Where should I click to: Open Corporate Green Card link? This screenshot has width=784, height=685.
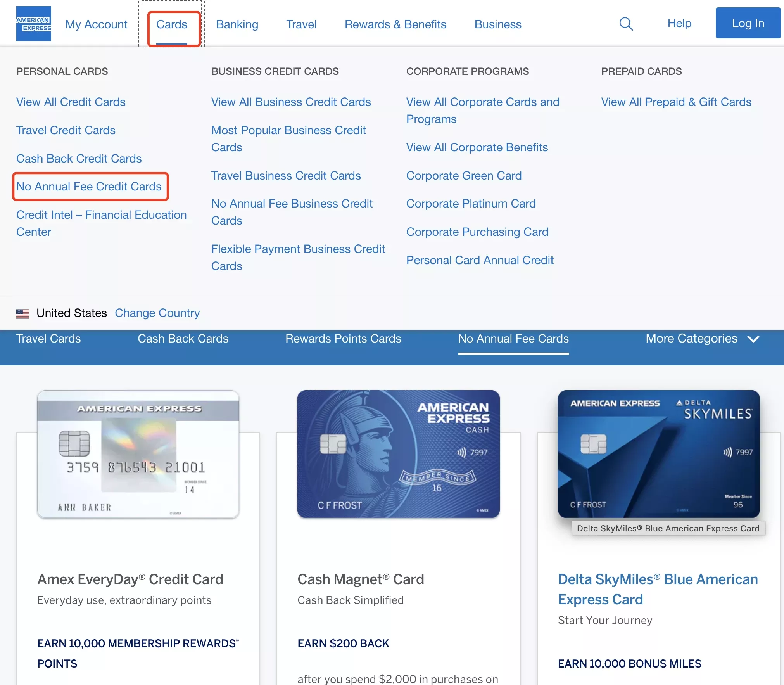click(x=464, y=175)
